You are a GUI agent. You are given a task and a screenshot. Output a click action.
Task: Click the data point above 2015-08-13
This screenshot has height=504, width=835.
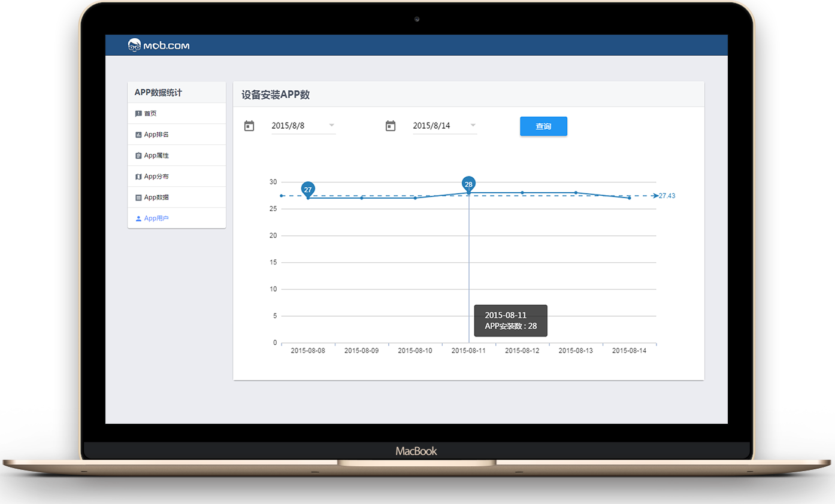tap(576, 193)
